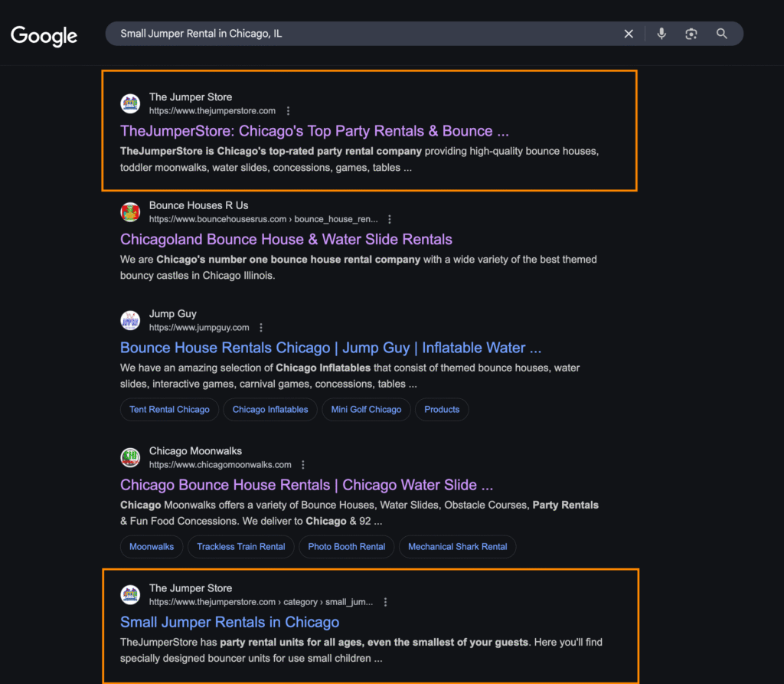Open more options for bouncehousesrus.com result
The width and height of the screenshot is (784, 684).
pyautogui.click(x=390, y=219)
